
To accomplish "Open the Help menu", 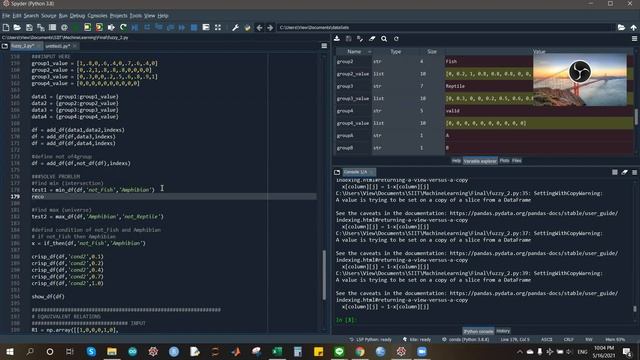I will pos(162,16).
